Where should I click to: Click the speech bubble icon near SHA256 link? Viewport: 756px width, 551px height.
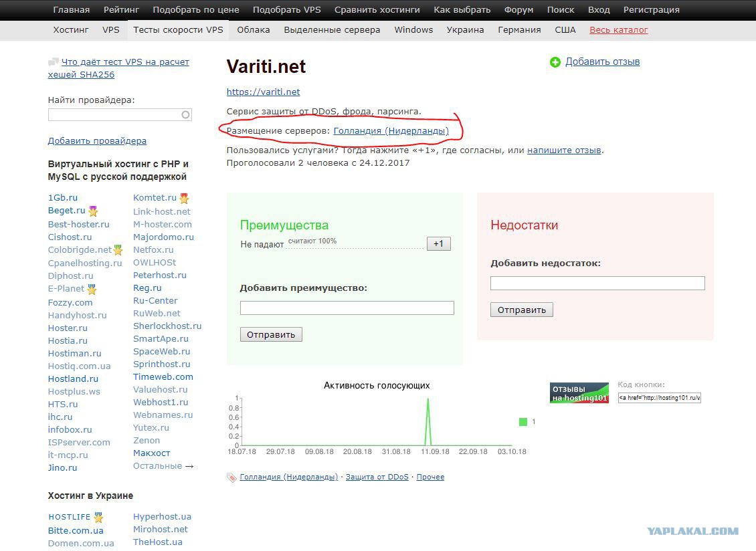pos(53,62)
